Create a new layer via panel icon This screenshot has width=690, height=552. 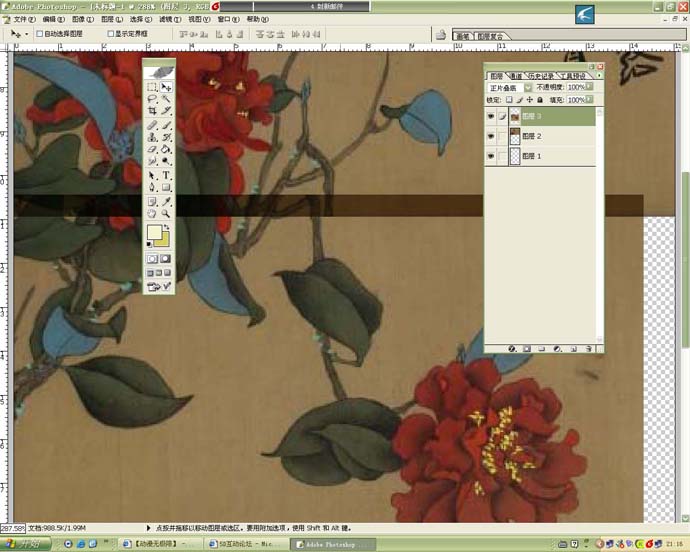coord(573,349)
